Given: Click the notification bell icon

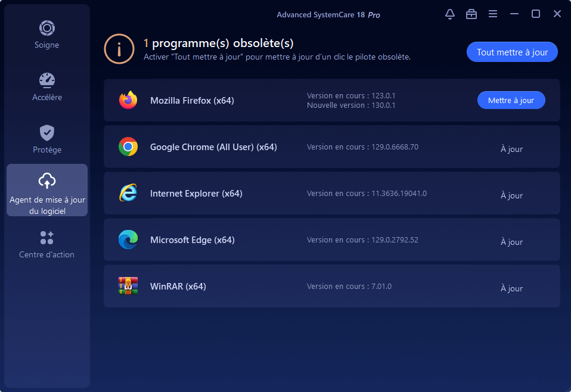Looking at the screenshot, I should 450,14.
